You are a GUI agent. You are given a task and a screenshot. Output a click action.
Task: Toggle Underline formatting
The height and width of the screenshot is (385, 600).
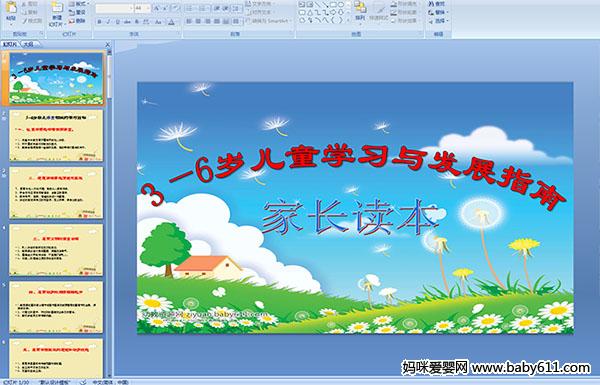point(117,22)
